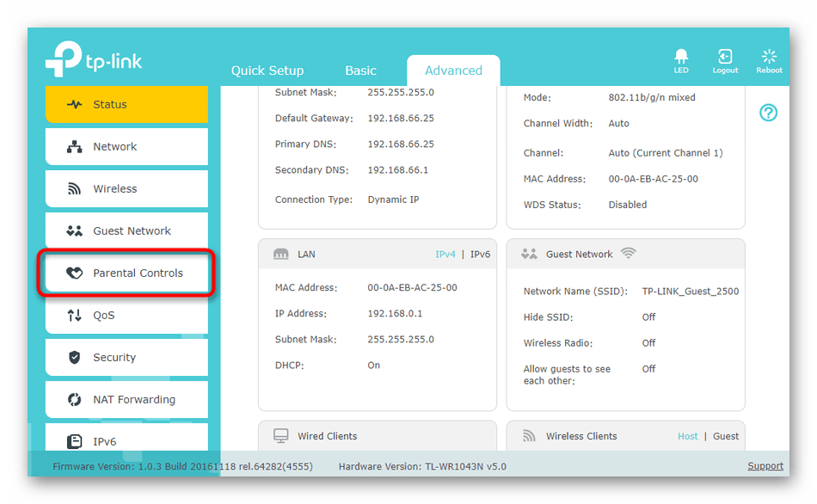Click the Reboot icon
The image size is (817, 504).
[769, 58]
